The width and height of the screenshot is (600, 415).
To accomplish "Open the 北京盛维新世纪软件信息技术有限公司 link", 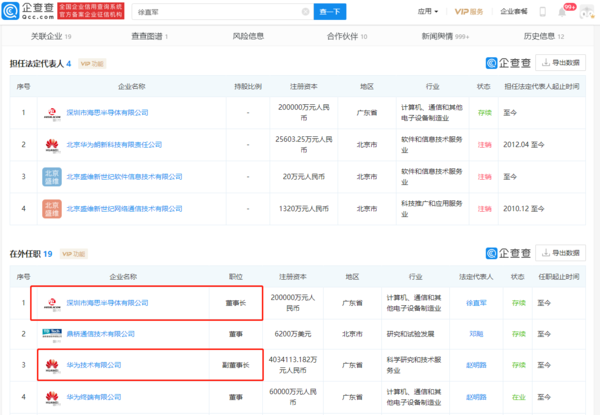I will pyautogui.click(x=124, y=177).
